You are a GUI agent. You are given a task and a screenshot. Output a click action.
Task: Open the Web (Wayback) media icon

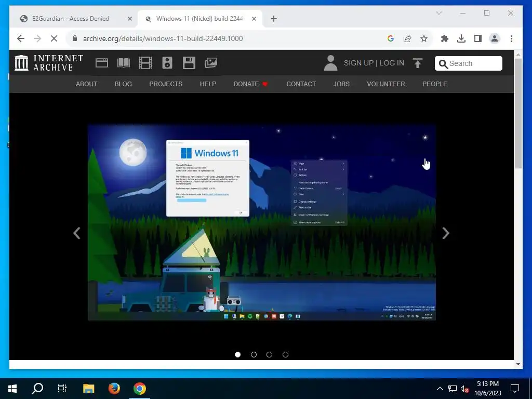coord(102,63)
